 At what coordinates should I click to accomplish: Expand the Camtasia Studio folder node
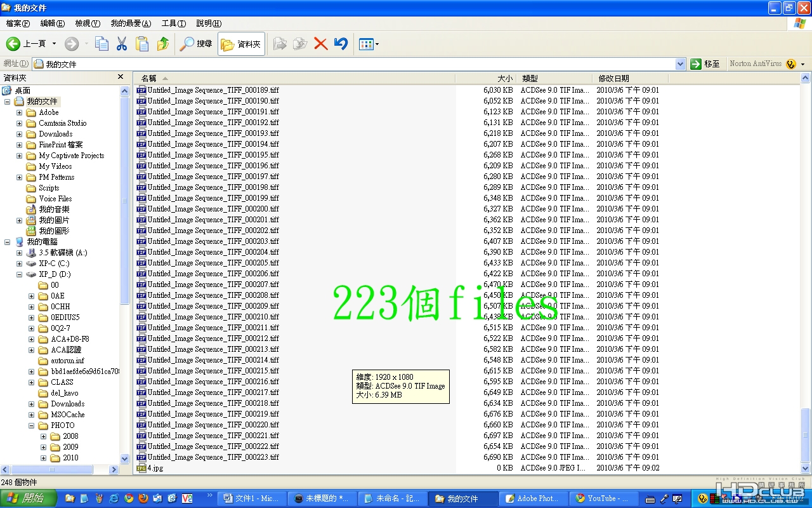(19, 123)
